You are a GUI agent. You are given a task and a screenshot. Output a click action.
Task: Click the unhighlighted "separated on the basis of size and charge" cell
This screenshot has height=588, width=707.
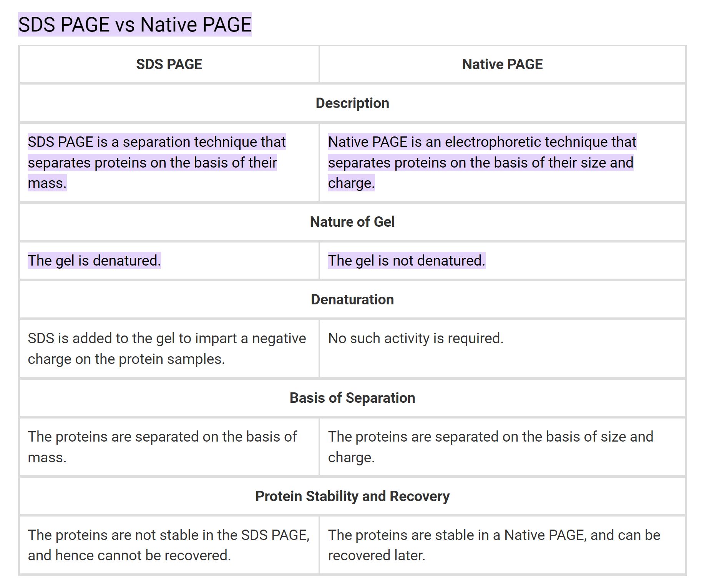pos(490,447)
